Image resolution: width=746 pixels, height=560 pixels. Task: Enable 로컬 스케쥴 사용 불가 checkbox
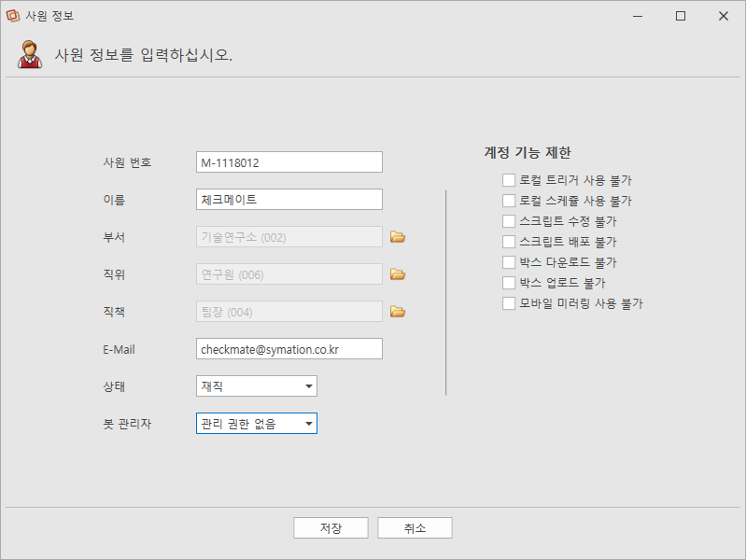509,201
